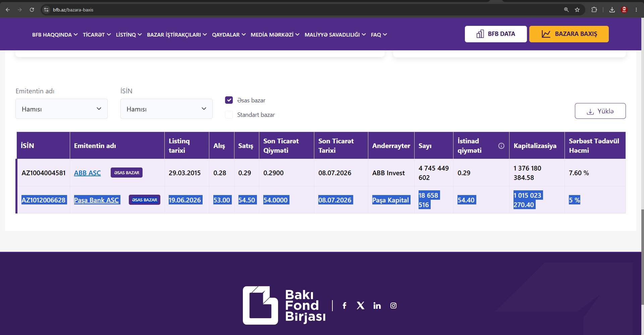The image size is (644, 335).
Task: Click the Yüklə download button
Action: (600, 111)
